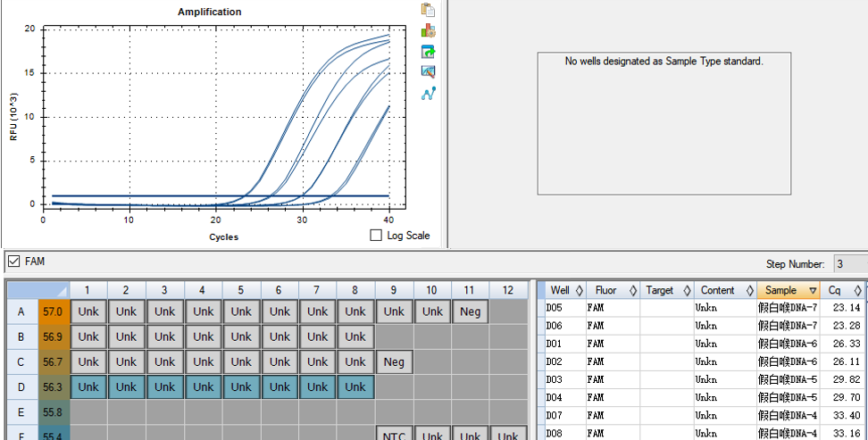
Task: Select Unk well A1
Action: click(88, 311)
